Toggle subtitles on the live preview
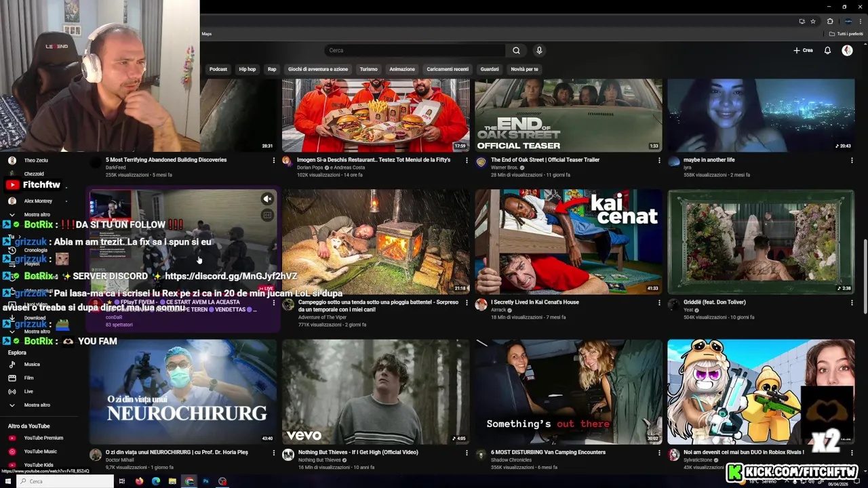The width and height of the screenshot is (868, 488). (267, 215)
